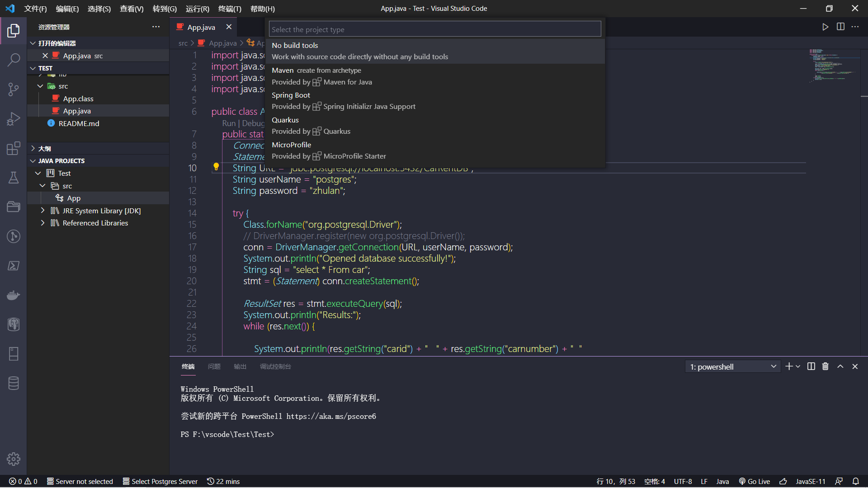The height and width of the screenshot is (488, 868).
Task: Click the Run play icon in the editor title bar
Action: click(x=825, y=27)
